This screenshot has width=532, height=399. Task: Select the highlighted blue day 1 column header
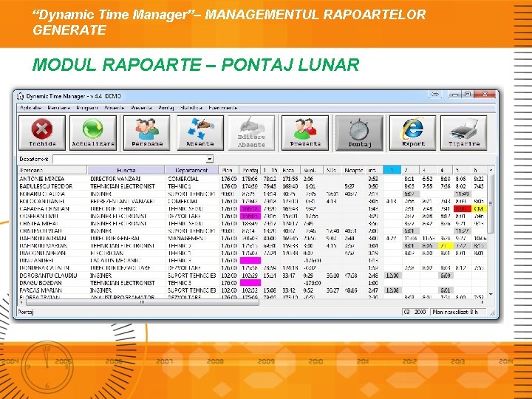coord(392,171)
